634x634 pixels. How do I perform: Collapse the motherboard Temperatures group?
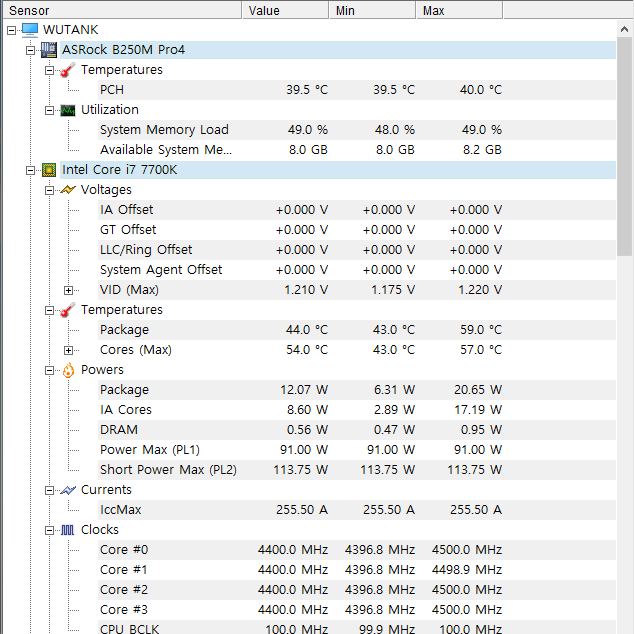point(49,70)
